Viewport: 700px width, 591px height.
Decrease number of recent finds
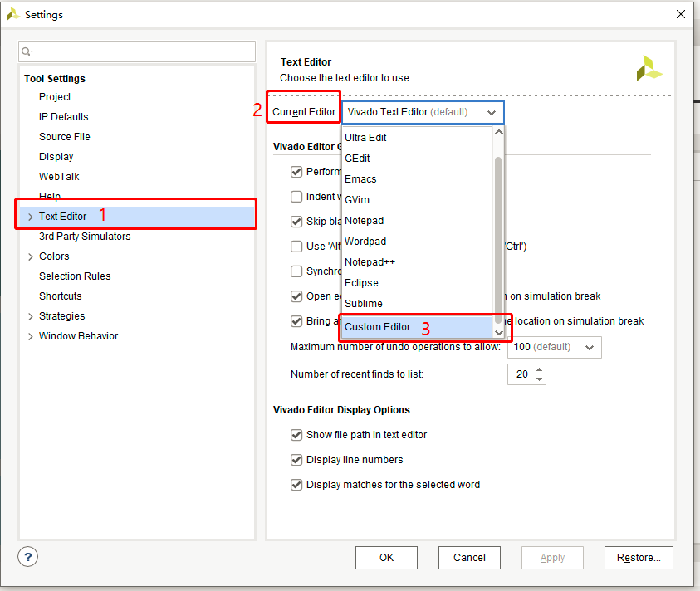click(x=539, y=379)
